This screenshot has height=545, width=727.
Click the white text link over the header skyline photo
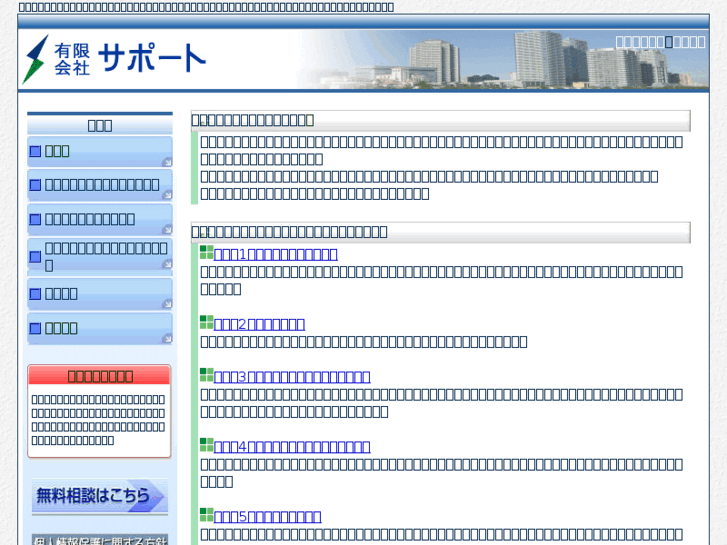coord(660,42)
